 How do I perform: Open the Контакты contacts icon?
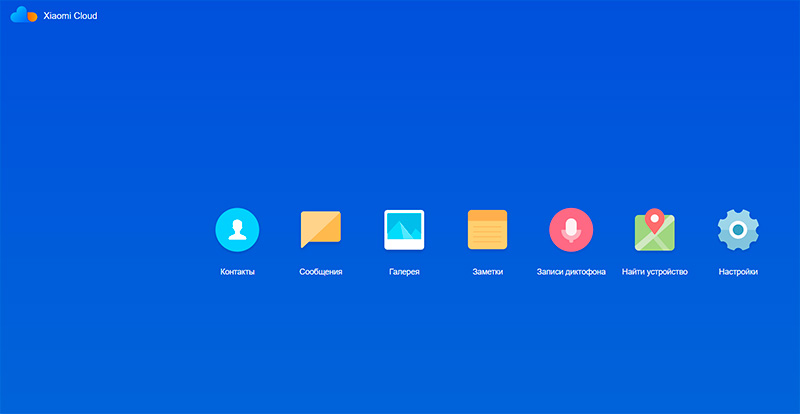237,230
